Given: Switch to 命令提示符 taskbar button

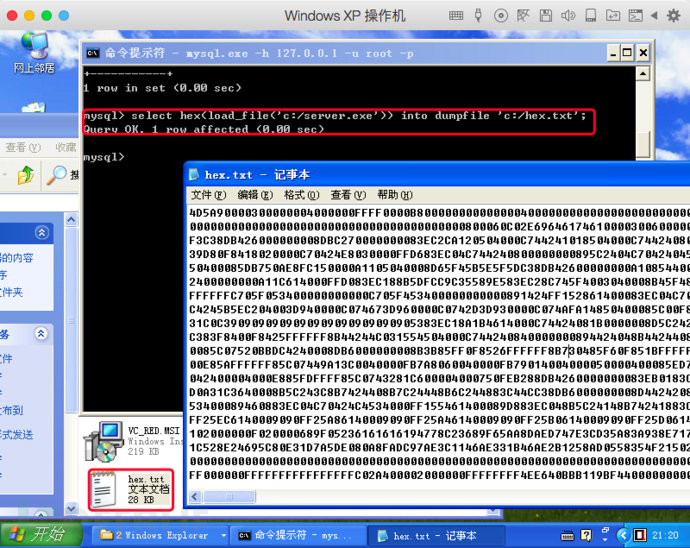Looking at the screenshot, I should pyautogui.click(x=296, y=535).
